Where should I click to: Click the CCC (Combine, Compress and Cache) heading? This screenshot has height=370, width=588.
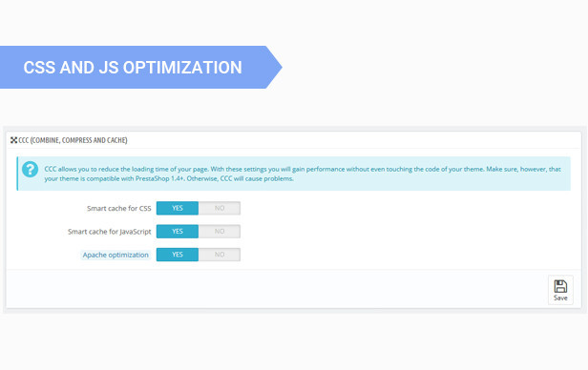73,140
